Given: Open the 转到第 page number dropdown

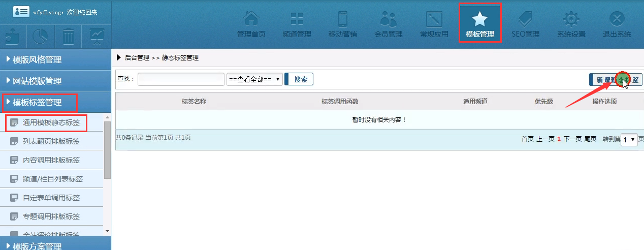Looking at the screenshot, I should tap(629, 139).
